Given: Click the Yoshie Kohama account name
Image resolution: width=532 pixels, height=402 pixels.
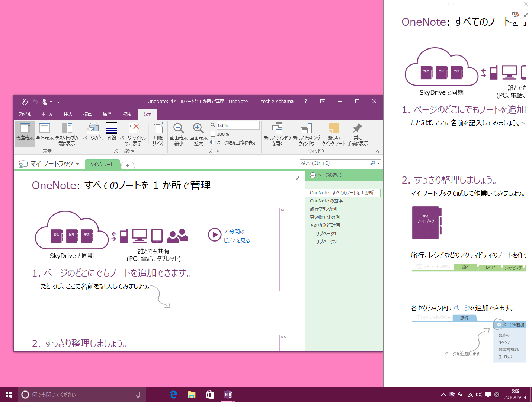Looking at the screenshot, I should coord(277,101).
